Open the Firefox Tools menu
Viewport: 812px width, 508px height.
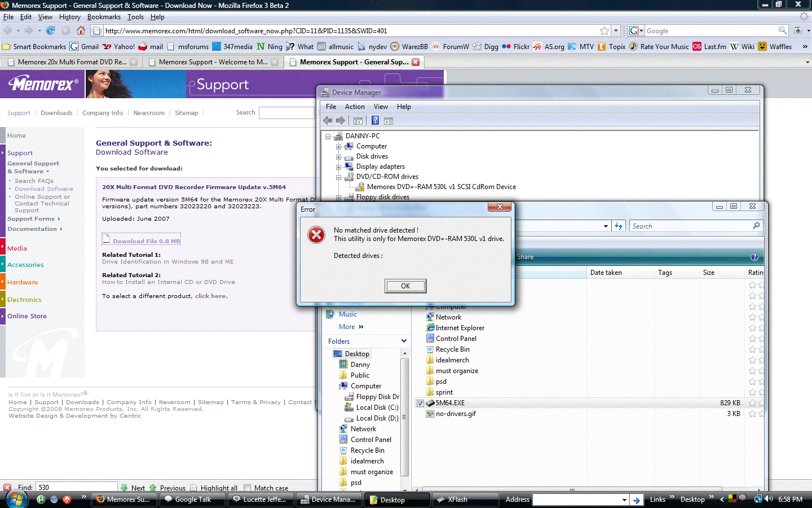tap(135, 17)
